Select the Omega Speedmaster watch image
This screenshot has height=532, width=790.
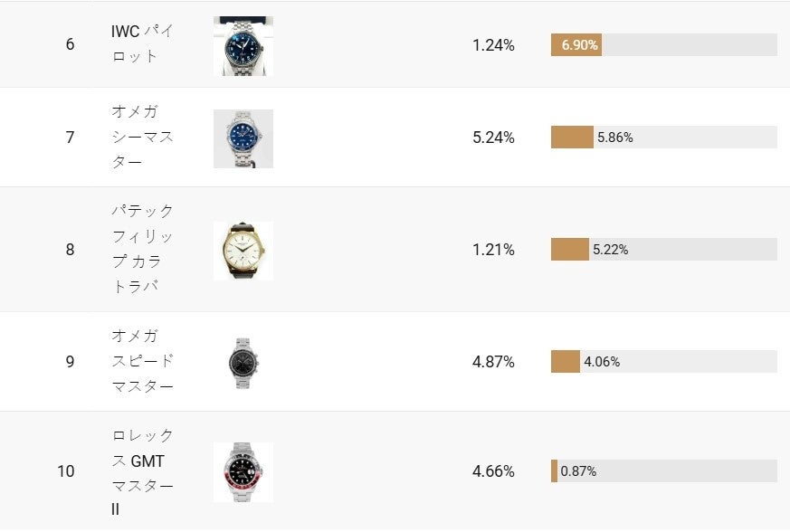point(243,362)
